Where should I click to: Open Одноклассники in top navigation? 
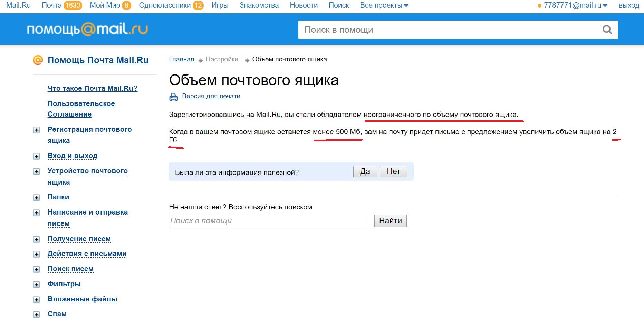click(165, 6)
